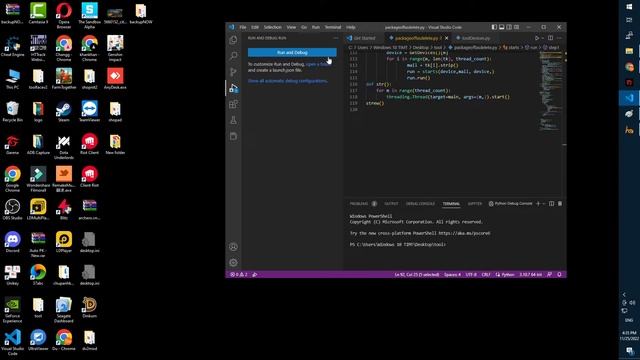Split the terminal pane
This screenshot has width=640, height=360.
coord(551,204)
